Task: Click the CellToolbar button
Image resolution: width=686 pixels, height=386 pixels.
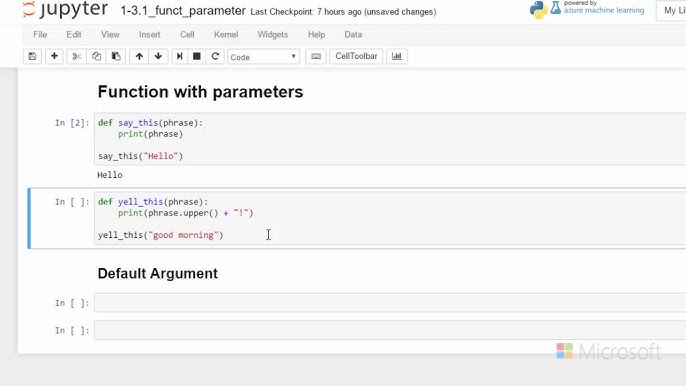Action: coord(356,56)
